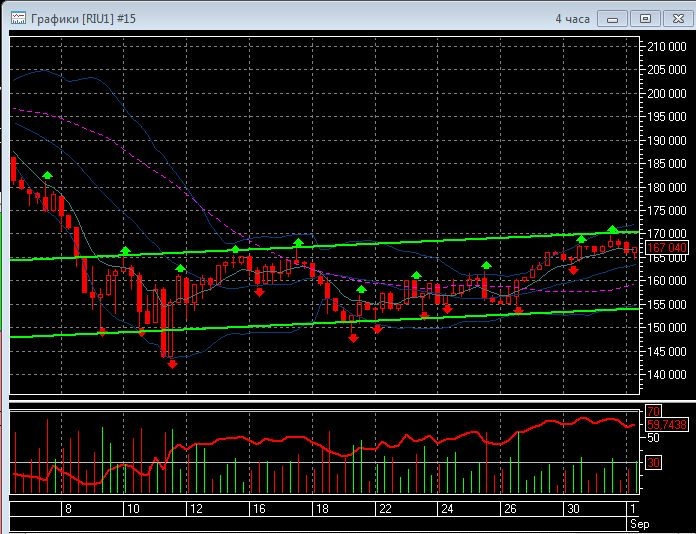Select the current price label 167 040

(667, 248)
